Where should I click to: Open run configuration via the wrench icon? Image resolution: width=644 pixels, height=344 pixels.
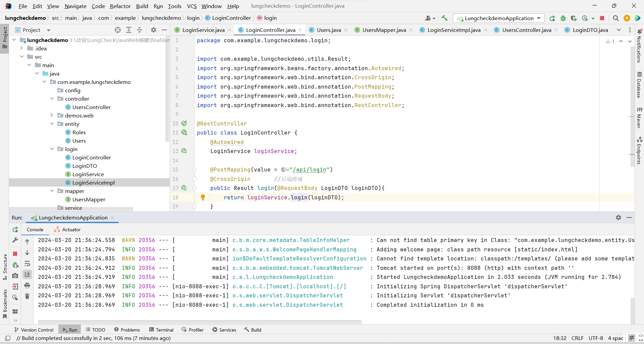click(x=15, y=240)
